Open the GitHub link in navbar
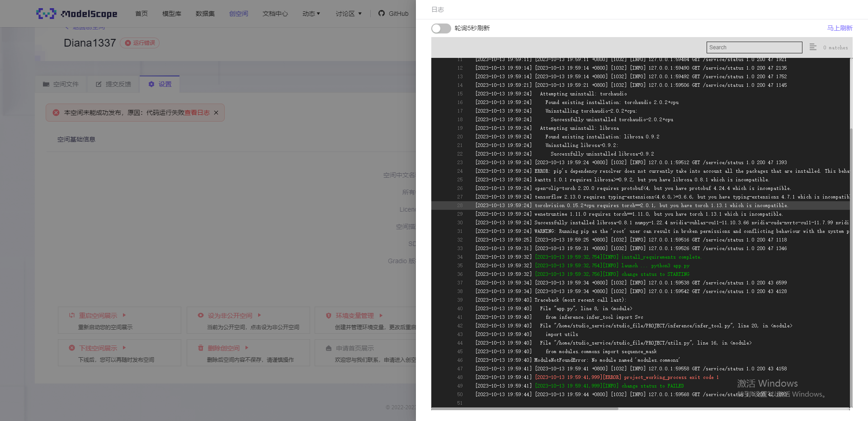The height and width of the screenshot is (421, 868). click(393, 14)
